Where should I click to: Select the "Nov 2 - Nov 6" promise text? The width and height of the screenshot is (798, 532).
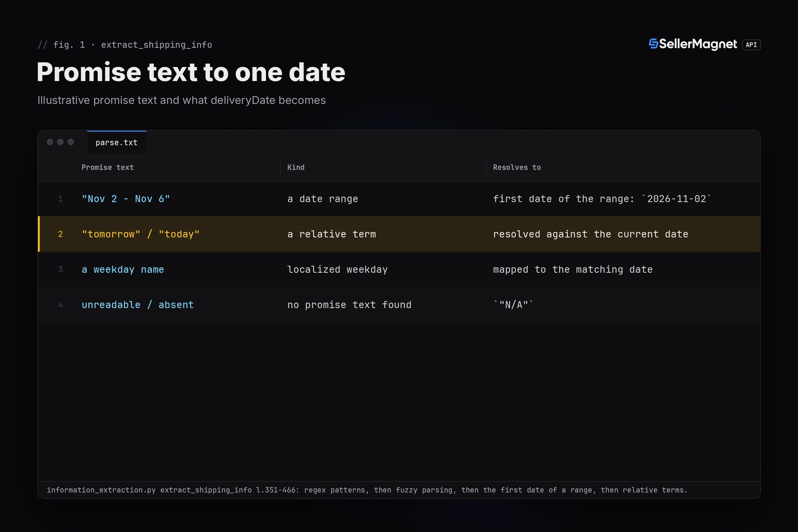pos(126,199)
